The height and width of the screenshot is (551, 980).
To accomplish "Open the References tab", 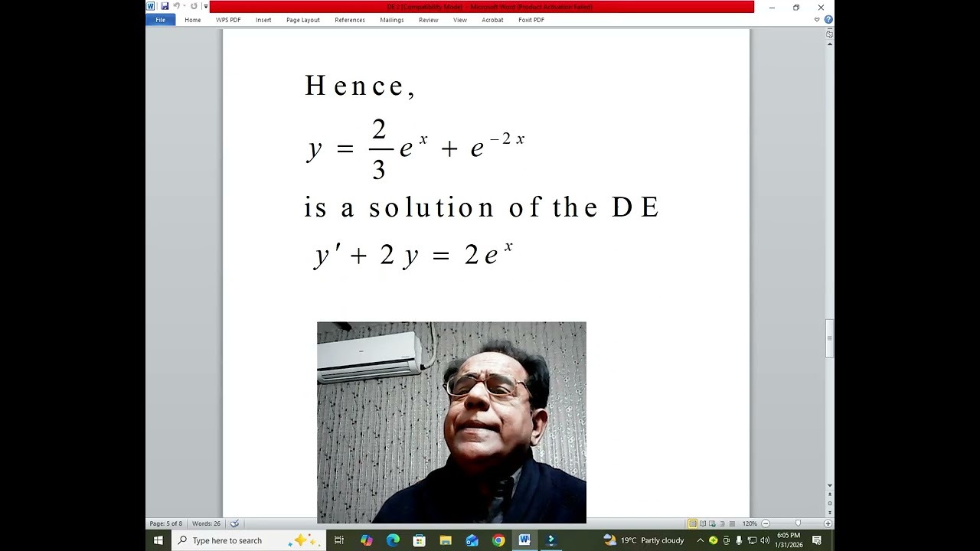I will [350, 20].
